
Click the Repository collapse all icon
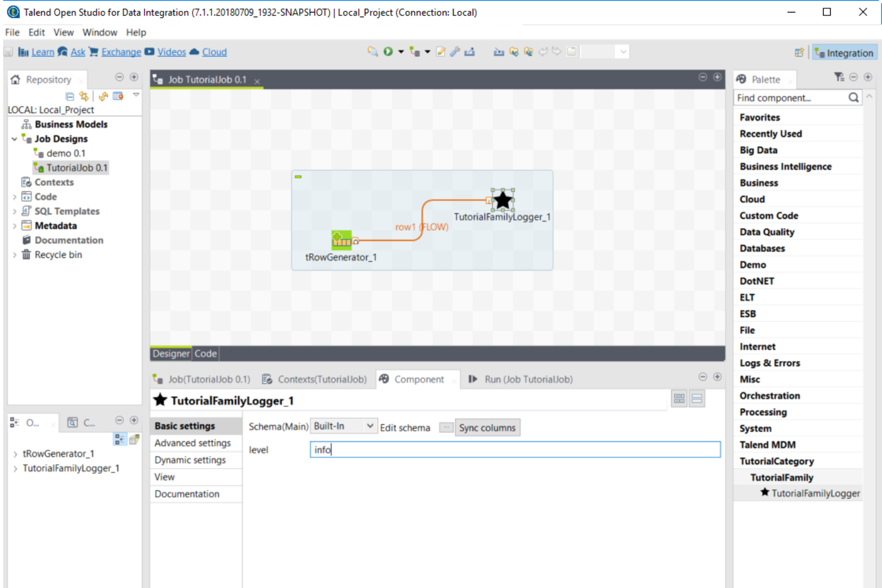pos(70,96)
